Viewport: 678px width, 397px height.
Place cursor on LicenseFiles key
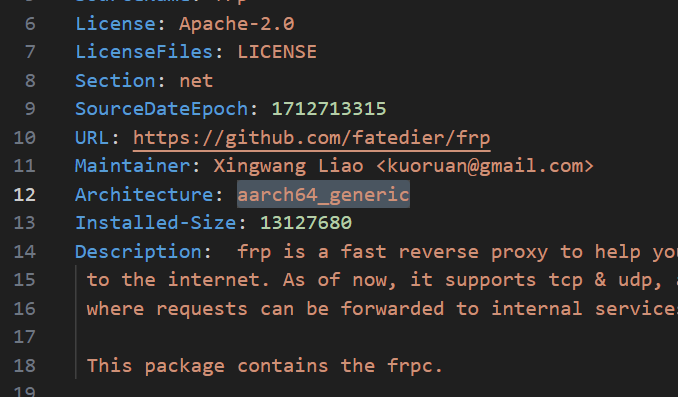pos(144,52)
